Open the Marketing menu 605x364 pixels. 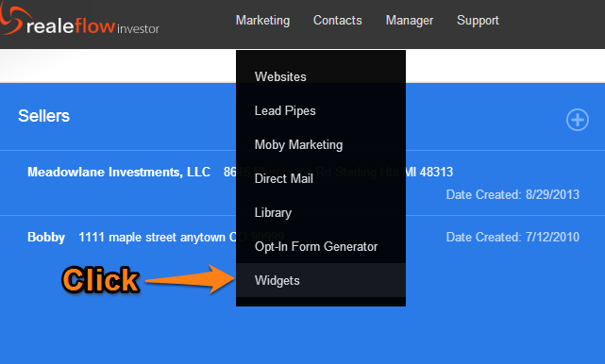tap(262, 20)
